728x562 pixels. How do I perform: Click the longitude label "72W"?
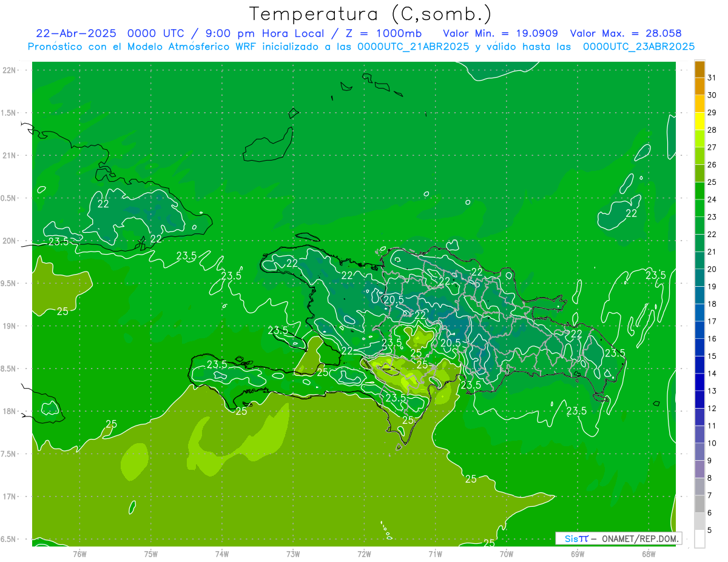[364, 554]
